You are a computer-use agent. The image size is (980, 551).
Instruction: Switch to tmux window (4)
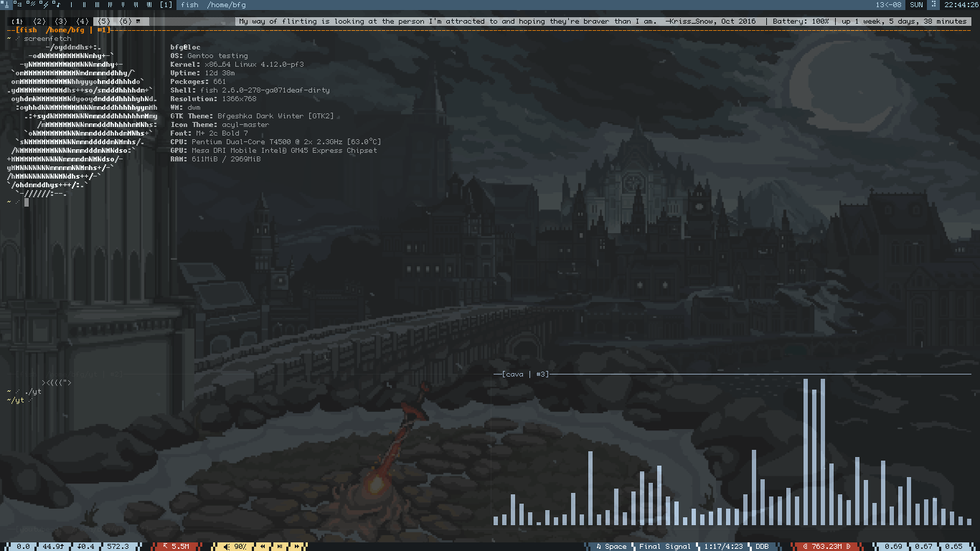pyautogui.click(x=83, y=22)
